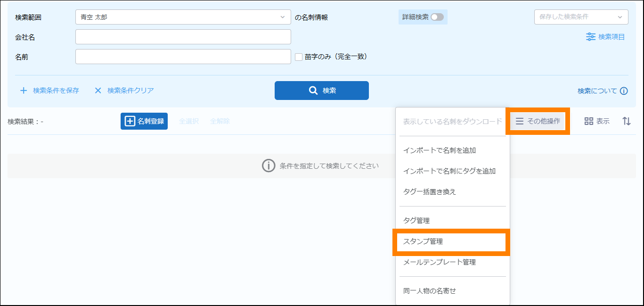
Task: Open the 保存した検索条件 dropdown
Action: 581,17
